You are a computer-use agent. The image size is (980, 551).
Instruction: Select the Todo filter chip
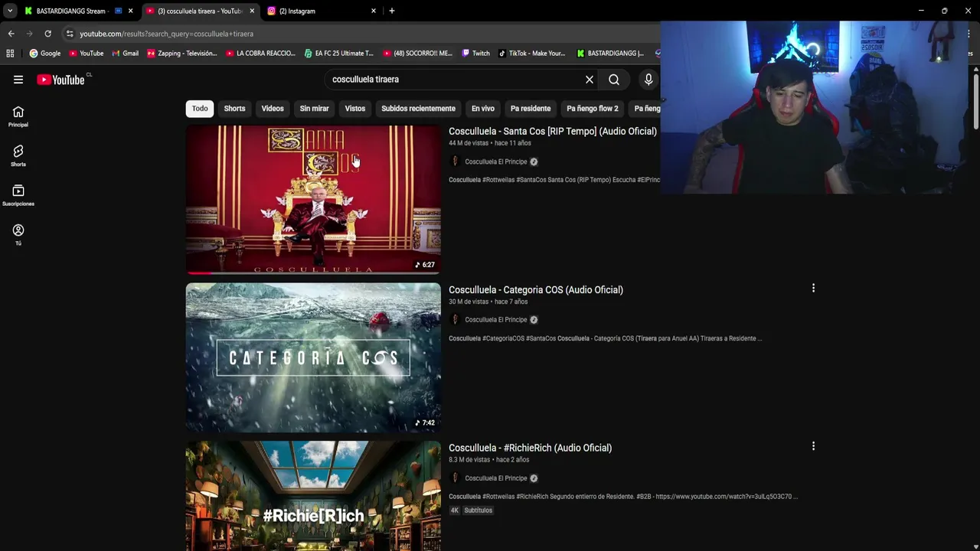tap(200, 109)
